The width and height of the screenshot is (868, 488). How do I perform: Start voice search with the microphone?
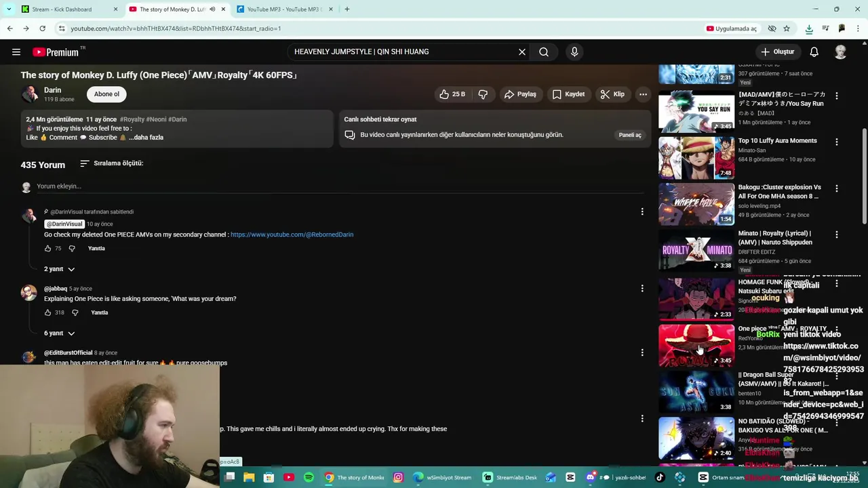(x=574, y=52)
